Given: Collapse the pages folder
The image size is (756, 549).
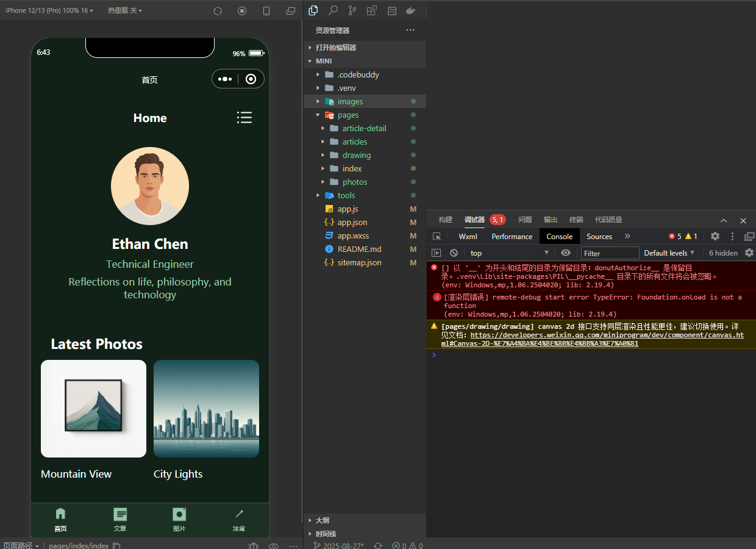Looking at the screenshot, I should [x=365, y=115].
